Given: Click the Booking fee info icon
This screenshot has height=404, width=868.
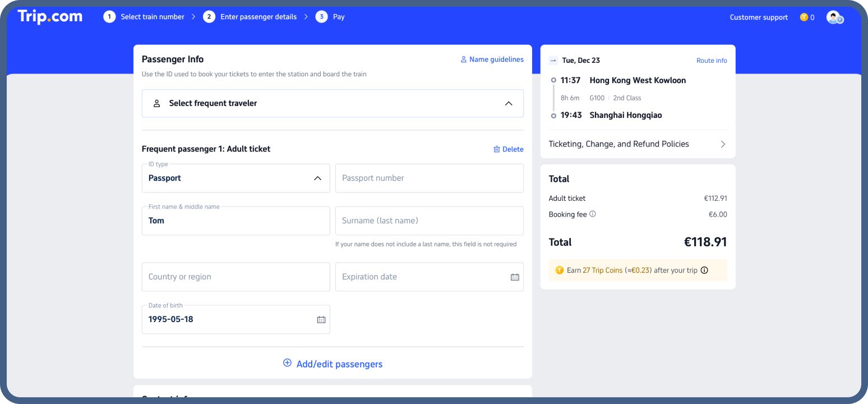Looking at the screenshot, I should (593, 214).
